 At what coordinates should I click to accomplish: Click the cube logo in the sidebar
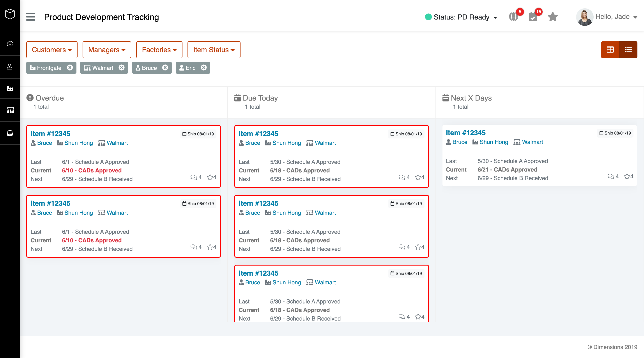coord(10,14)
